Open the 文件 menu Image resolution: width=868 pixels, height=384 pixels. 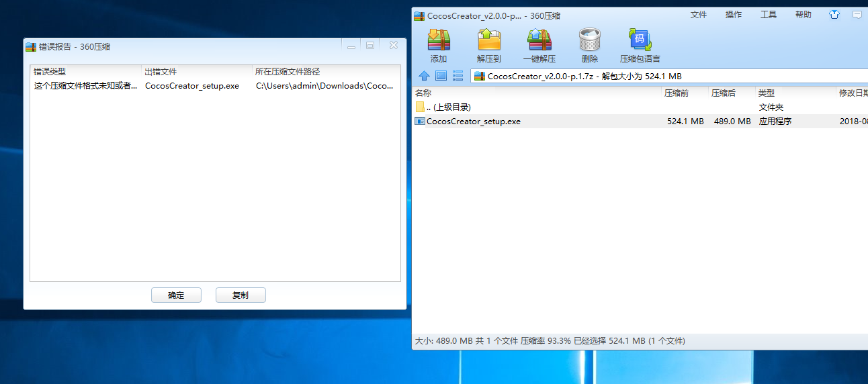click(x=699, y=15)
